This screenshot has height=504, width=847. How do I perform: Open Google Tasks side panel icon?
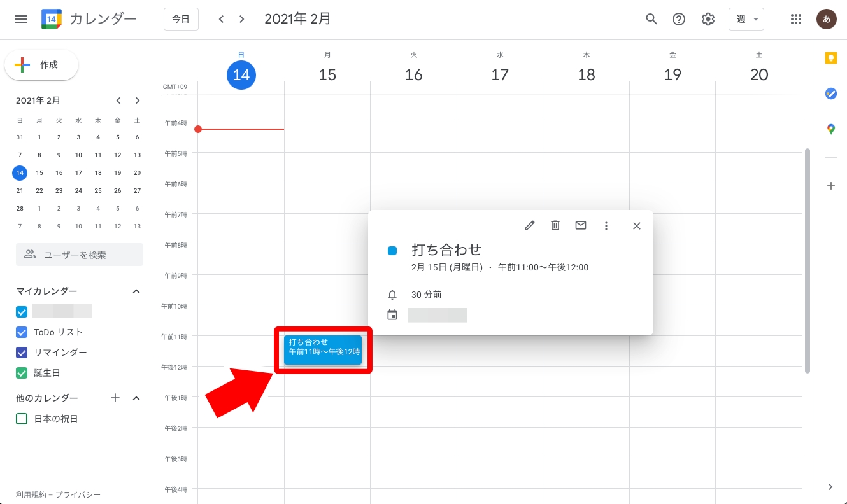pyautogui.click(x=830, y=94)
